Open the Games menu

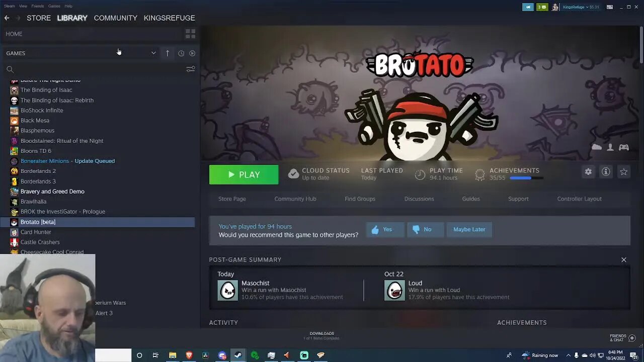click(54, 6)
